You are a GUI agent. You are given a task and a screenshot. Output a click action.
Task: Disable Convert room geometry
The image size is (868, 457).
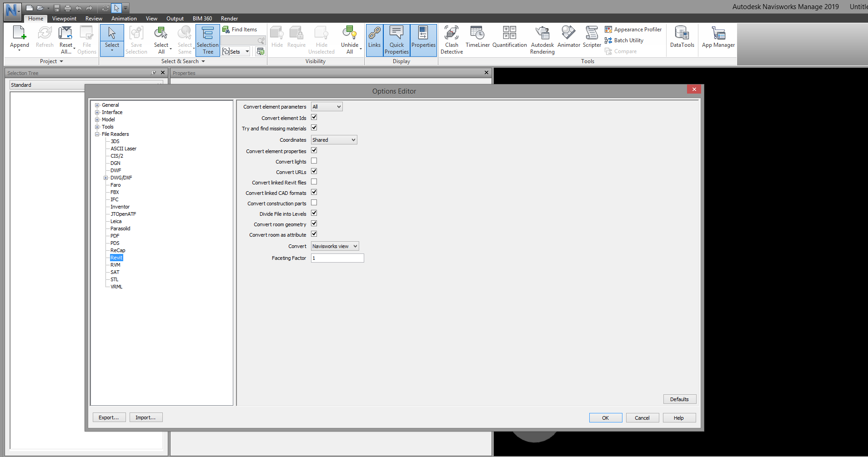pyautogui.click(x=314, y=223)
